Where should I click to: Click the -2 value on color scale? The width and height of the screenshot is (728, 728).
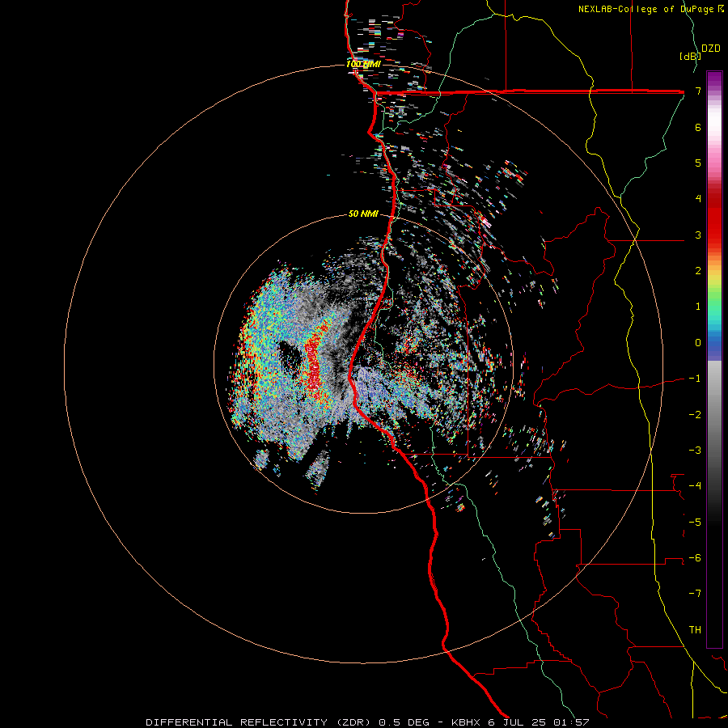tap(695, 414)
